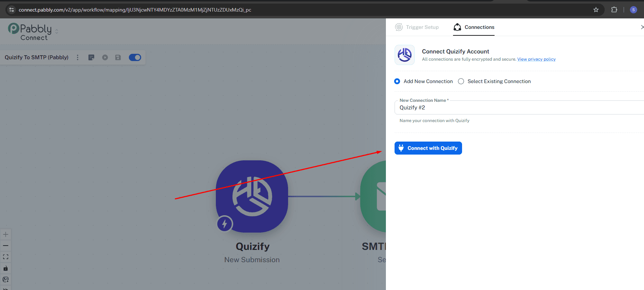The height and width of the screenshot is (290, 644).
Task: Click Connect with Quizify button
Action: [x=428, y=148]
